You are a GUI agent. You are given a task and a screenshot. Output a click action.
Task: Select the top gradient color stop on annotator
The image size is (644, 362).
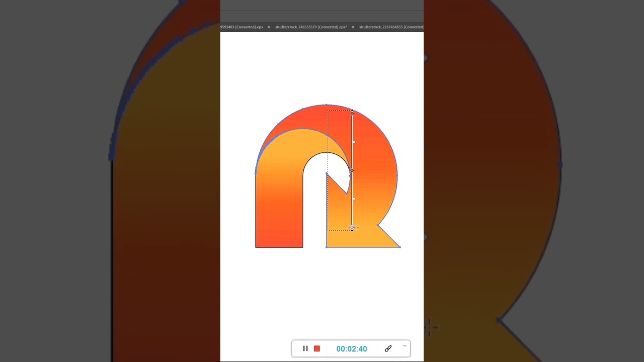click(x=352, y=114)
